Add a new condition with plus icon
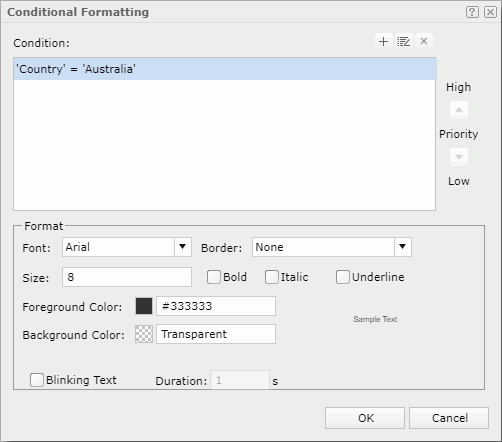This screenshot has height=442, width=502. click(384, 41)
